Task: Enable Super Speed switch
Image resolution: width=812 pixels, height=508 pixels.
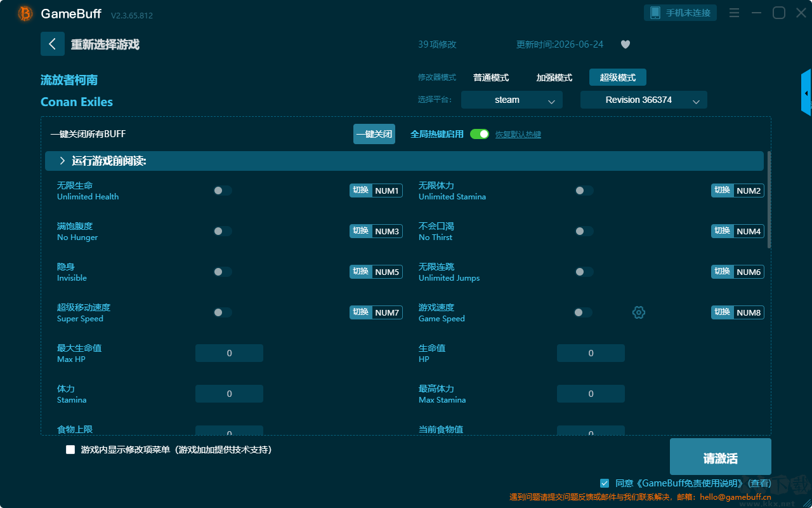Action: tap(223, 312)
